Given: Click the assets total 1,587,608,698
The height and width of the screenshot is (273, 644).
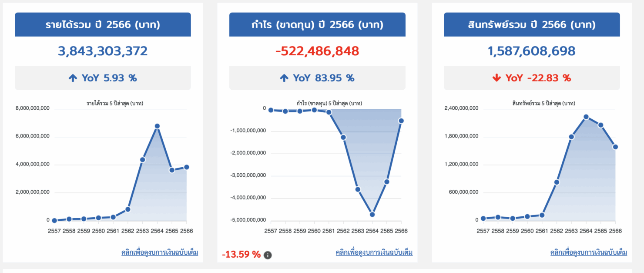Looking at the screenshot, I should click(531, 51).
